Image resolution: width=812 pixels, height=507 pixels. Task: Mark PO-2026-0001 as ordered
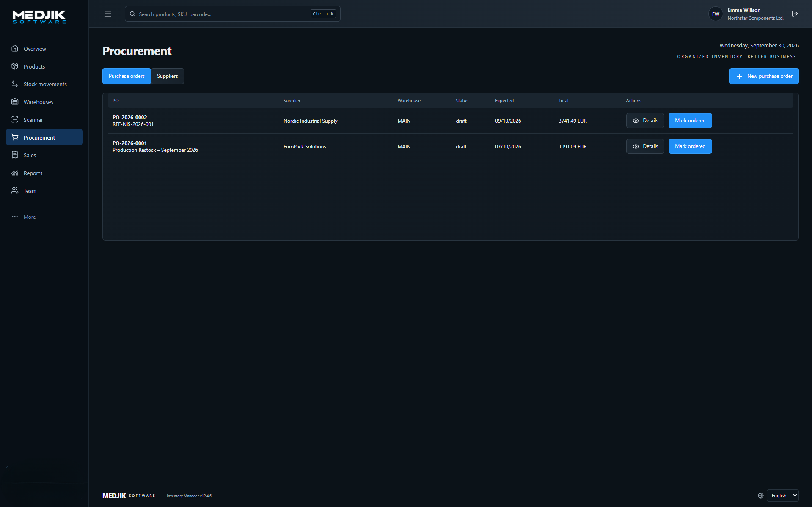click(690, 146)
